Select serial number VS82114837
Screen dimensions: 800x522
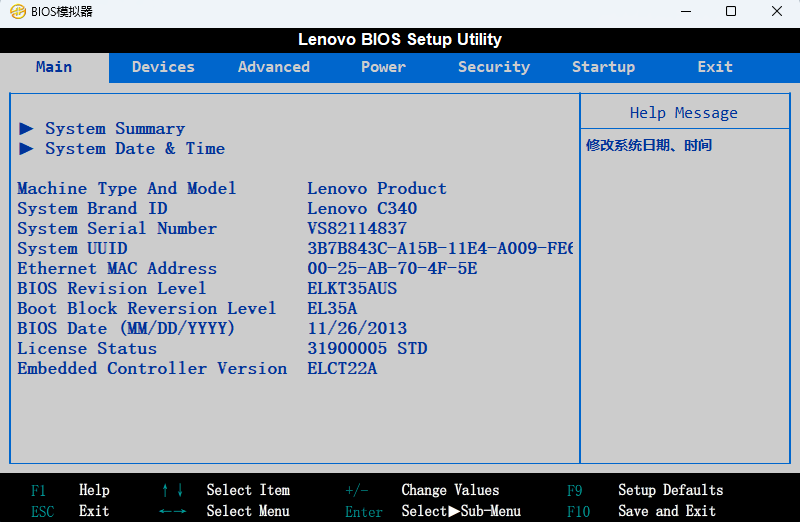(x=357, y=228)
